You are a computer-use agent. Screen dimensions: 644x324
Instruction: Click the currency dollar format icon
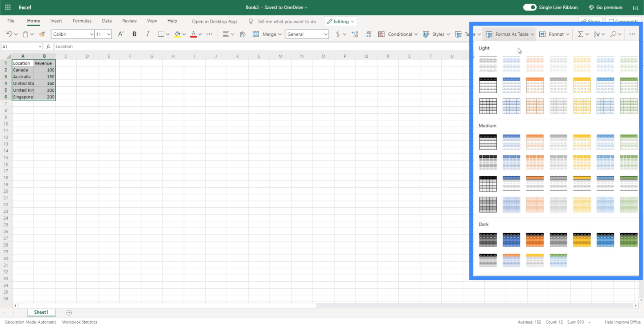pyautogui.click(x=338, y=34)
